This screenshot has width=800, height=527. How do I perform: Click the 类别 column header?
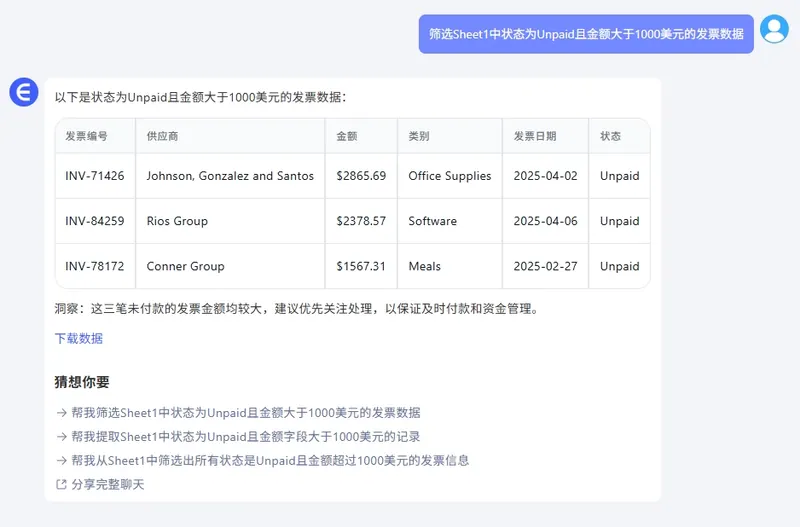point(419,136)
